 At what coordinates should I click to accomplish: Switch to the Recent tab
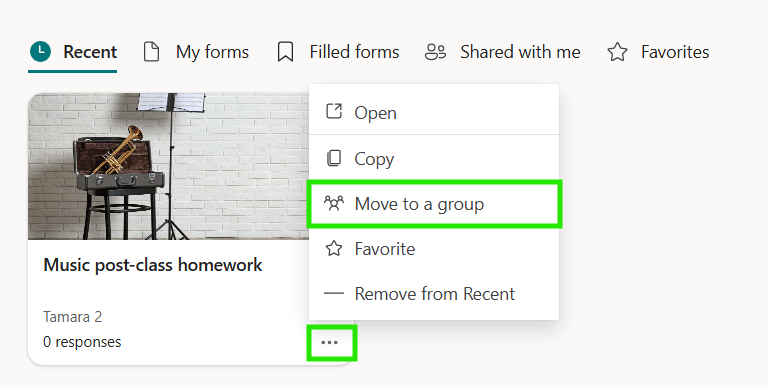click(x=72, y=52)
